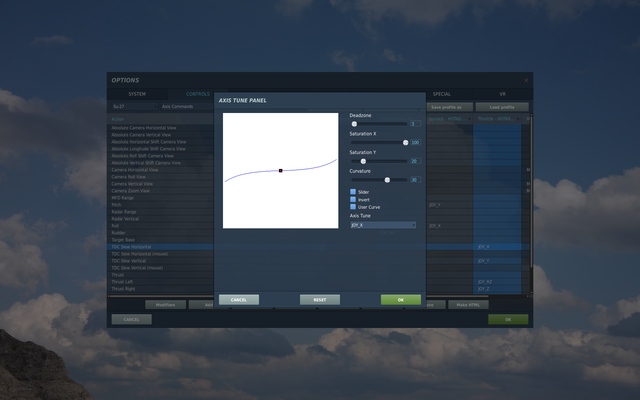
Task: Select the Camera Zoom View row
Action: pyautogui.click(x=160, y=191)
